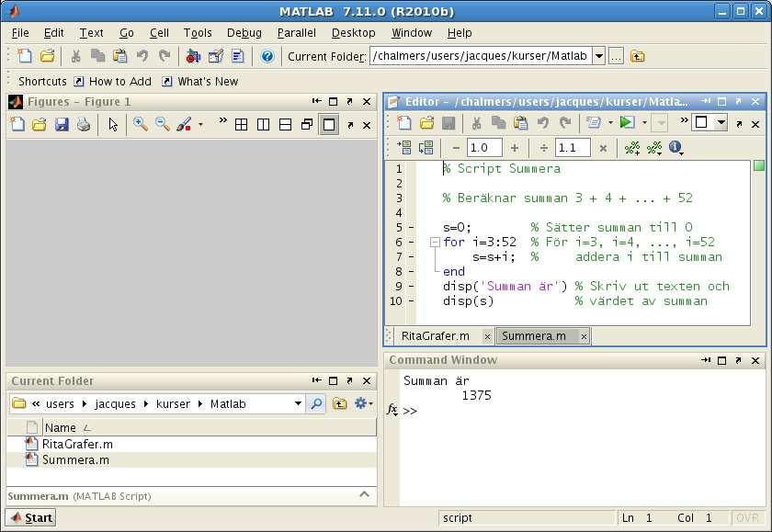
Task: Increment cell value with plus button
Action: click(515, 148)
